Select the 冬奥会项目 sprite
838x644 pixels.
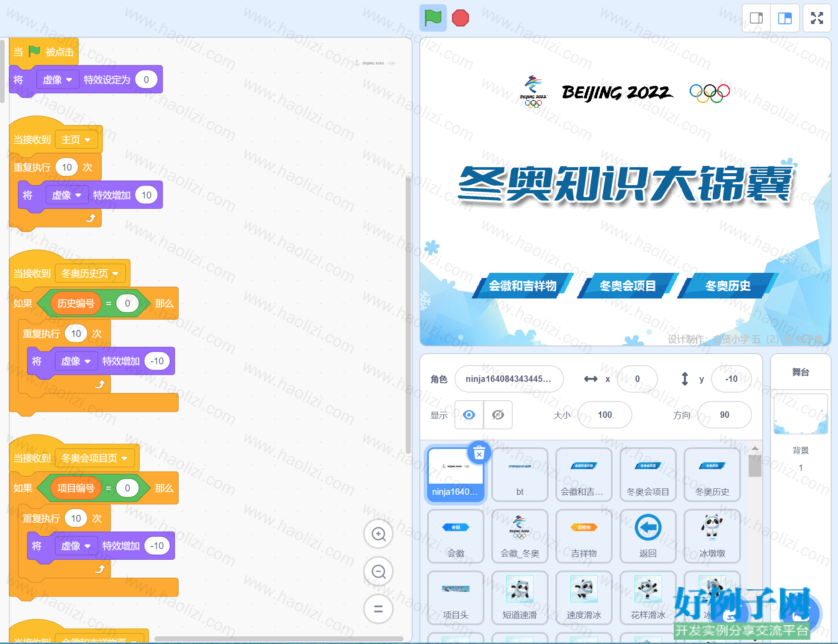648,475
